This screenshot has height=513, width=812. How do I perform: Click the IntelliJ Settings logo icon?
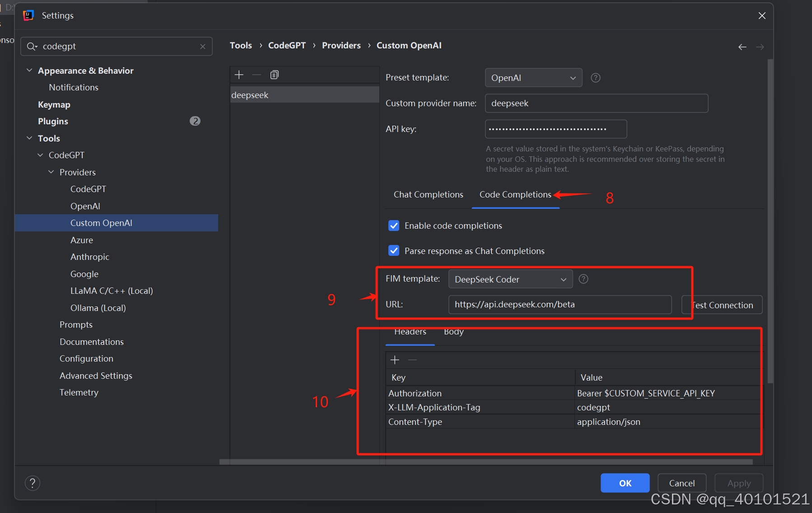(28, 15)
